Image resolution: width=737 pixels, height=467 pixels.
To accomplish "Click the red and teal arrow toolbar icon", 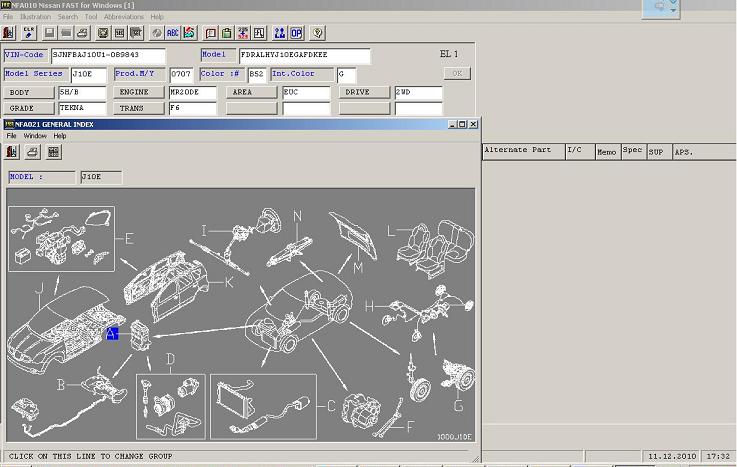I will 189,33.
